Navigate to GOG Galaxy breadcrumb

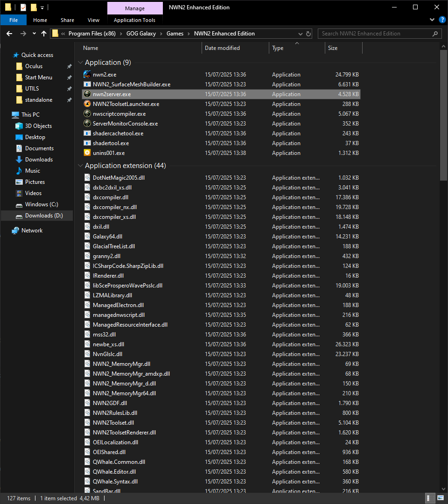pos(141,34)
